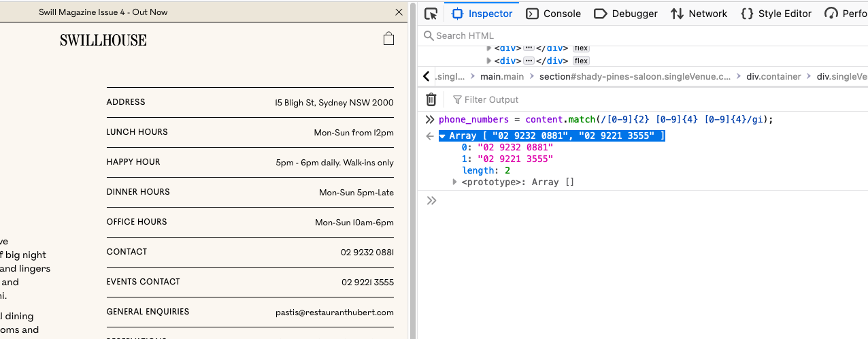
Task: Select array item 0 value "02 9232 0881"
Action: (516, 148)
